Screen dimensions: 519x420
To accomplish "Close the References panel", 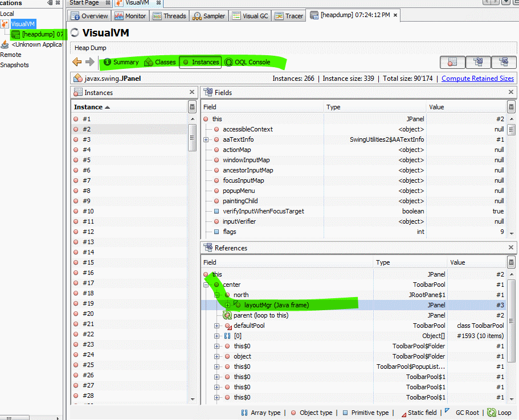I will tap(511, 248).
